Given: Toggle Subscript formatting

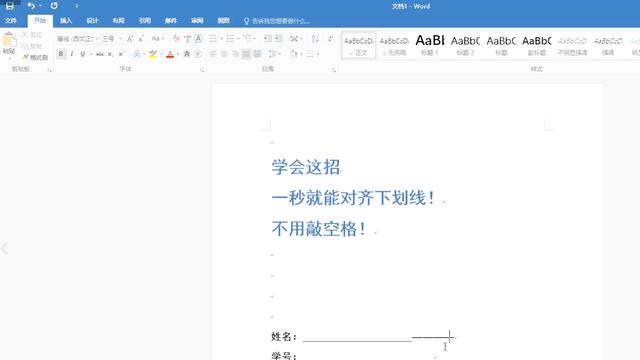Looking at the screenshot, I should click(110, 54).
